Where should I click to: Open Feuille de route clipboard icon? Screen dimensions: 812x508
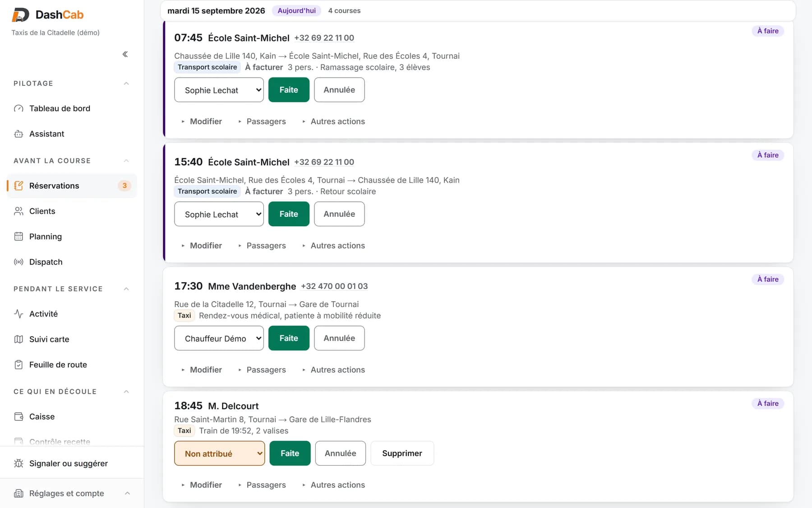pos(18,364)
